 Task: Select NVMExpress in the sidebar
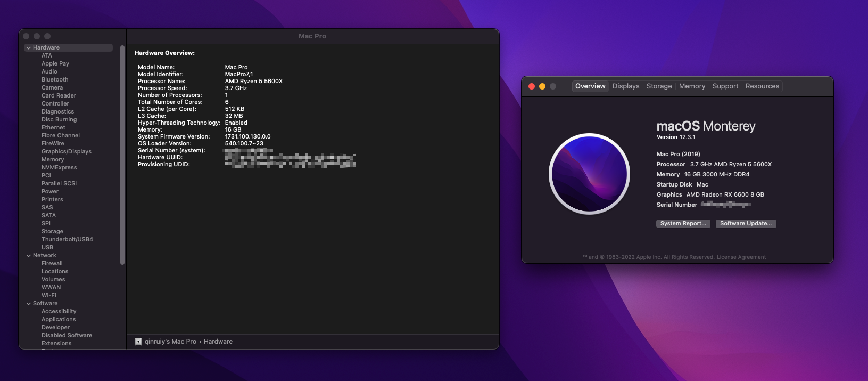tap(59, 168)
